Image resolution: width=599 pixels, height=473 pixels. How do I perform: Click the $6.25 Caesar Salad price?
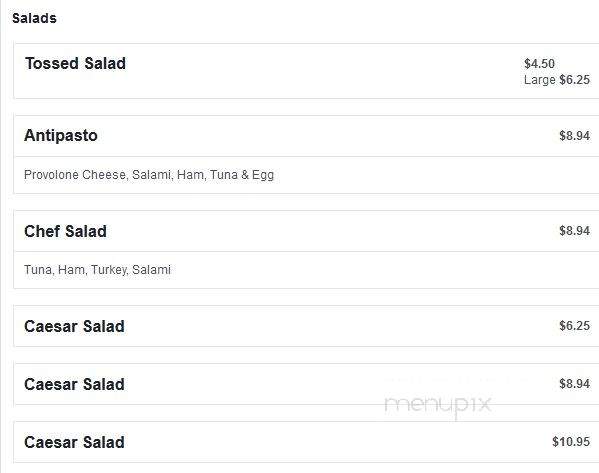(x=574, y=326)
